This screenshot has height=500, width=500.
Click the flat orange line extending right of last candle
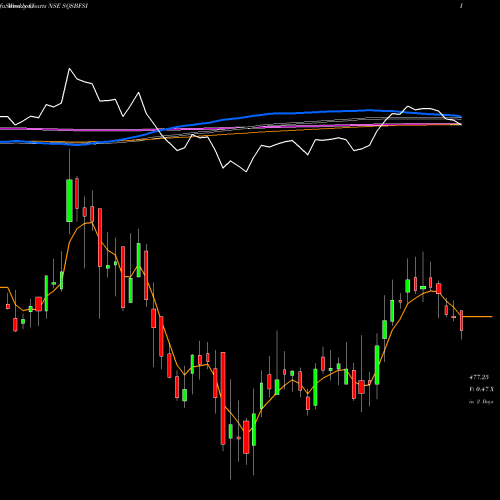tap(478, 316)
